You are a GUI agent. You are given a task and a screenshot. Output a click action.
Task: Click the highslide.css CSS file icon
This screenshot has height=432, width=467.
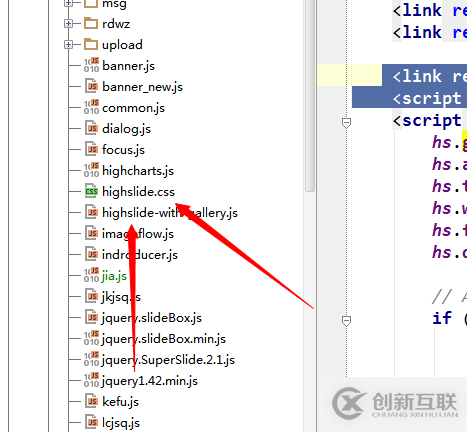tap(91, 191)
